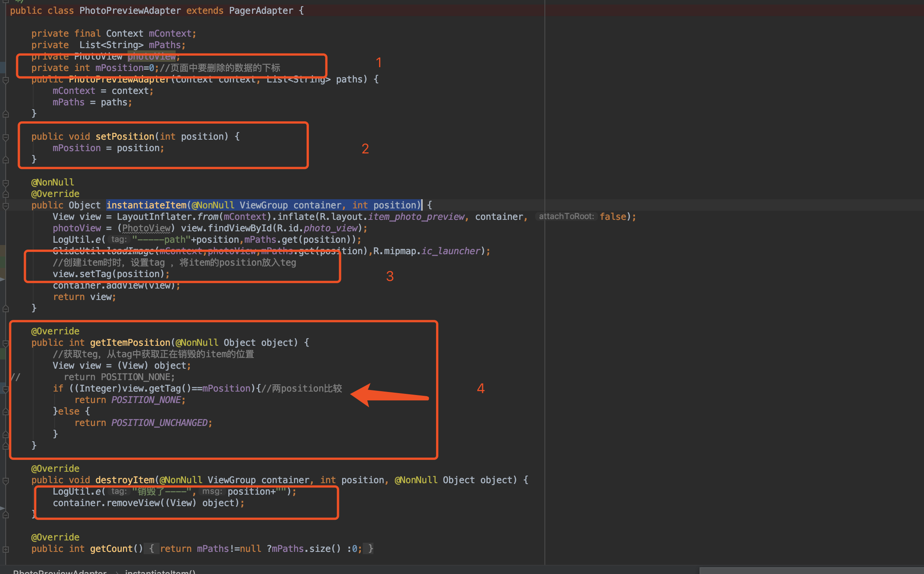
Task: Collapse the else block fold marker
Action: point(6,412)
